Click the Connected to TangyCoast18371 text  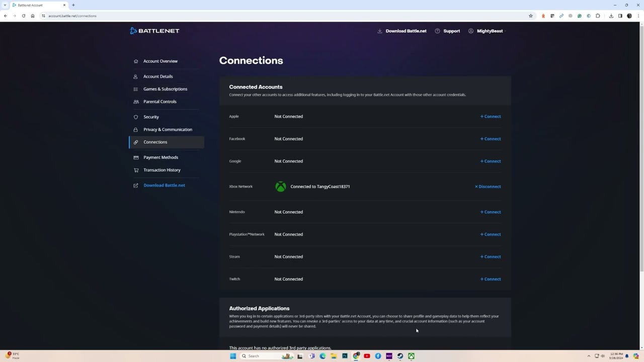point(320,187)
